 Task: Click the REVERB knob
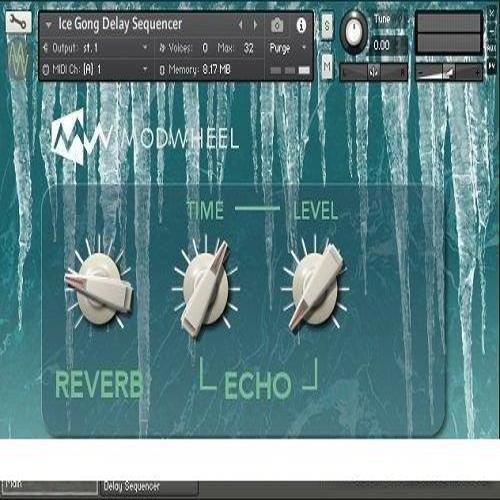[x=99, y=288]
